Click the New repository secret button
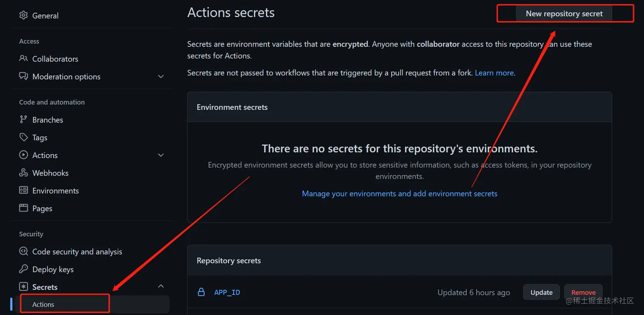Viewport: 644px width, 315px height. [x=564, y=14]
